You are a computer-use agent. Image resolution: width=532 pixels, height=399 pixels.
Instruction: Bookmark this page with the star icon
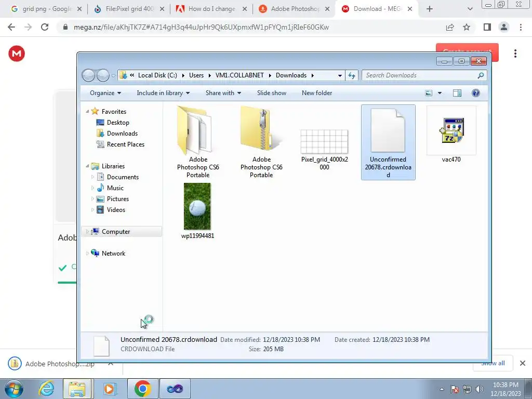[467, 27]
